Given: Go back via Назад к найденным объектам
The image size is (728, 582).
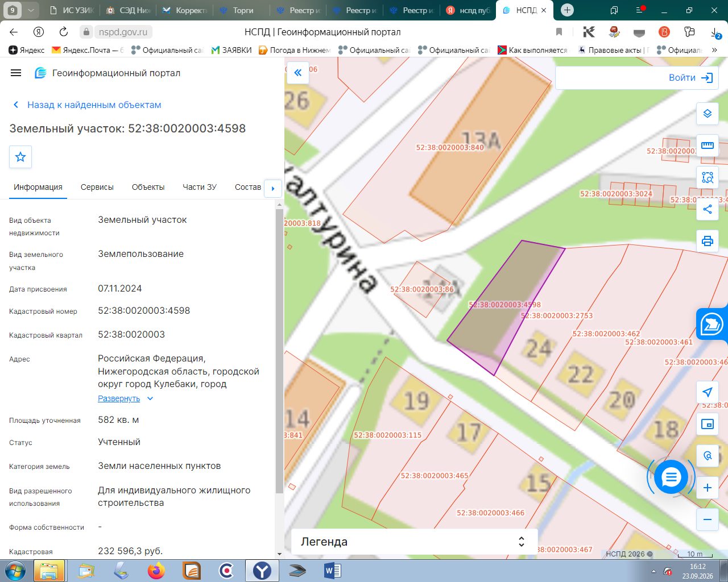Looking at the screenshot, I should tap(88, 105).
